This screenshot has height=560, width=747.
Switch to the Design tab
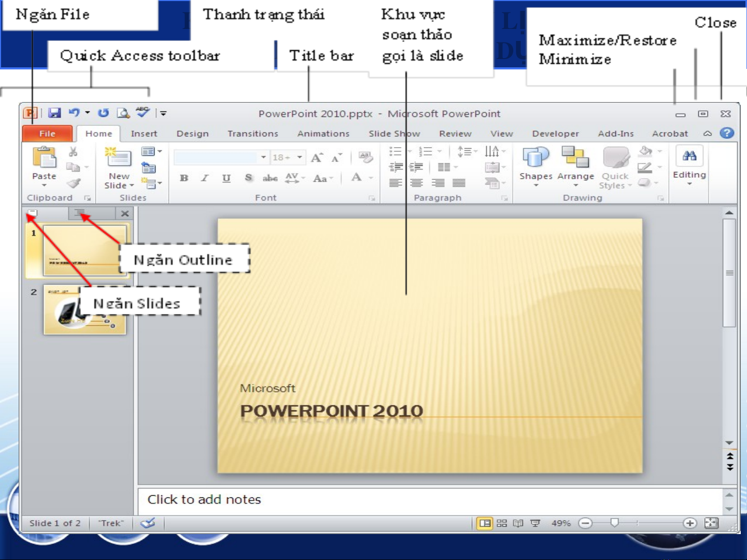tap(192, 133)
